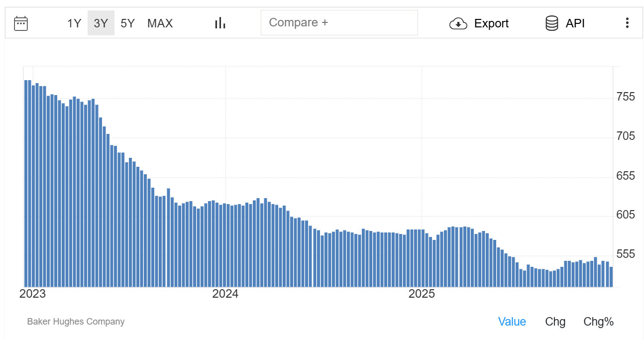Image resolution: width=644 pixels, height=340 pixels.
Task: Switch to the Chg% view
Action: (x=598, y=322)
